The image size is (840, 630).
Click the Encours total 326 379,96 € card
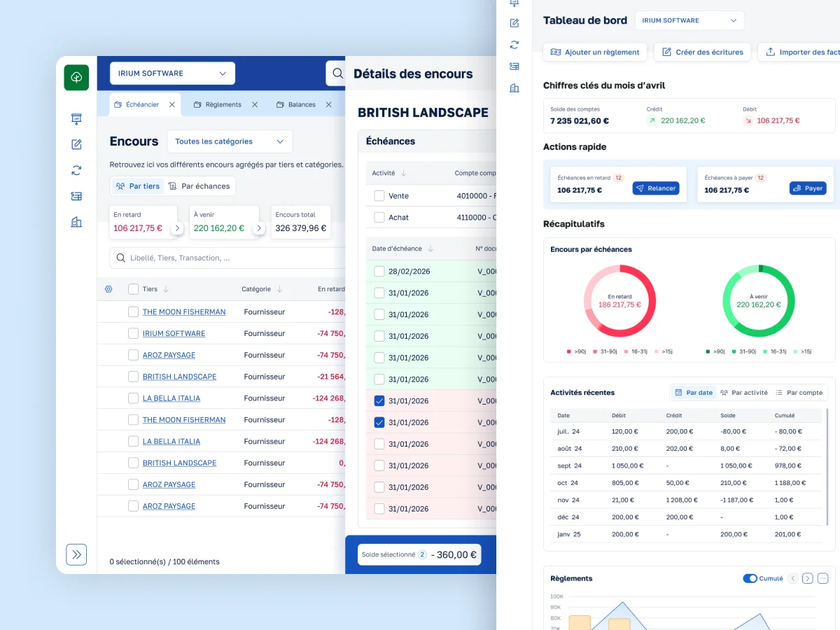[x=301, y=223]
